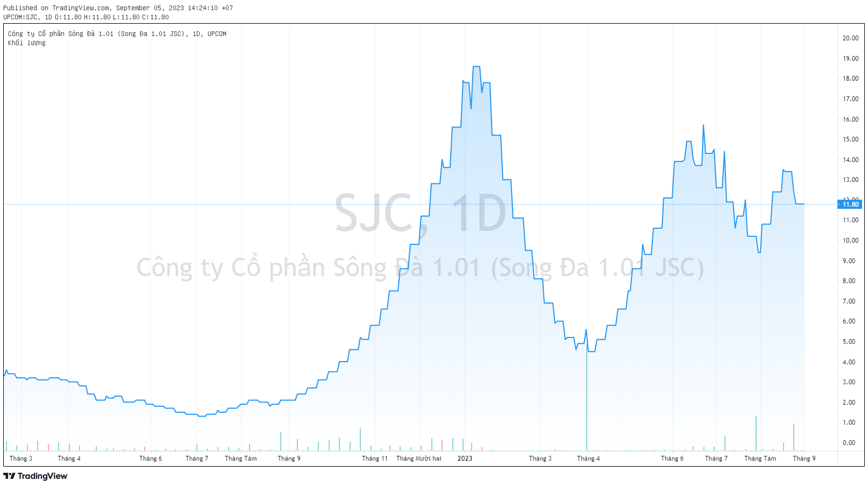The width and height of the screenshot is (868, 486).
Task: Click the 'Published on TradingView.com' header text
Action: tap(118, 8)
